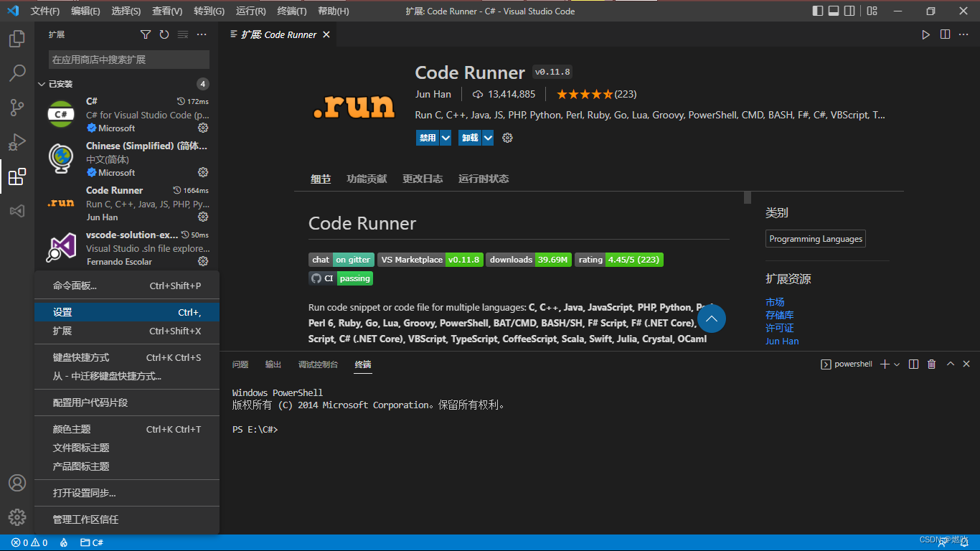Open the gear for the Code Runner list item
The height and width of the screenshot is (551, 980).
click(203, 217)
